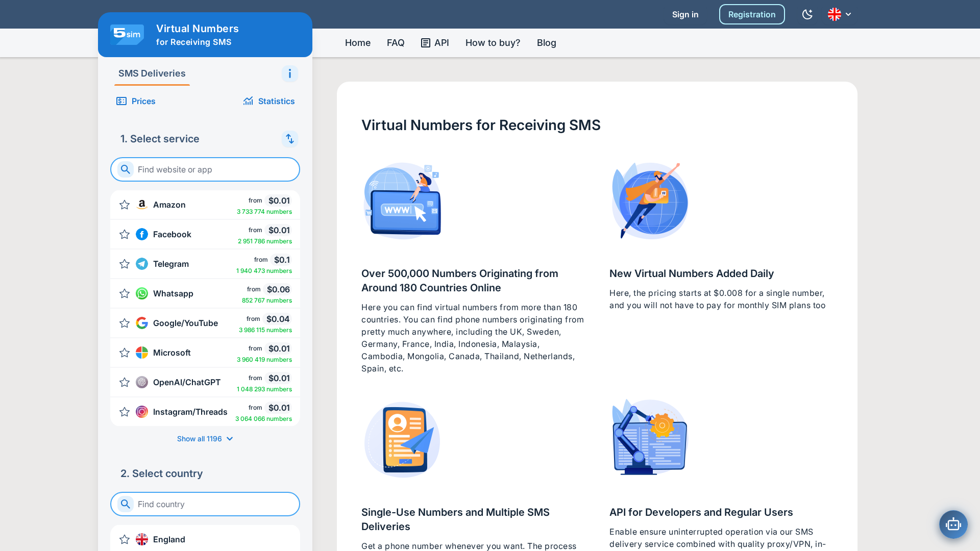980x551 pixels.
Task: Toggle dark mode moon icon
Action: 807,14
